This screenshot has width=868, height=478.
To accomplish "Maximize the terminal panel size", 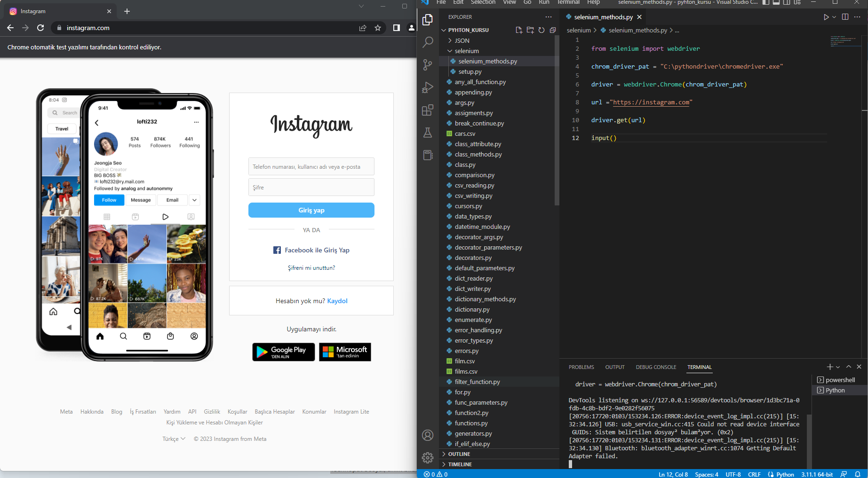I will point(849,367).
